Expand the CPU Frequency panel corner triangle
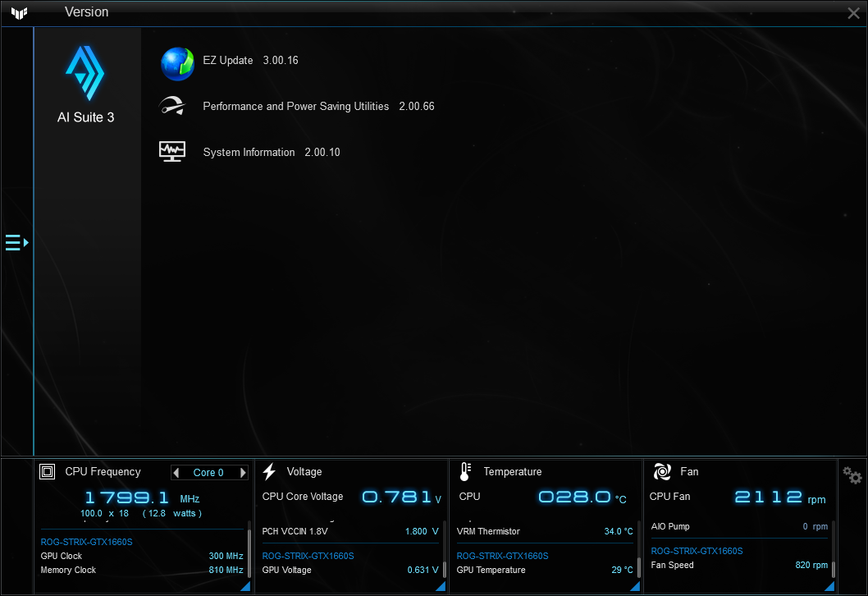868x596 pixels. click(244, 585)
